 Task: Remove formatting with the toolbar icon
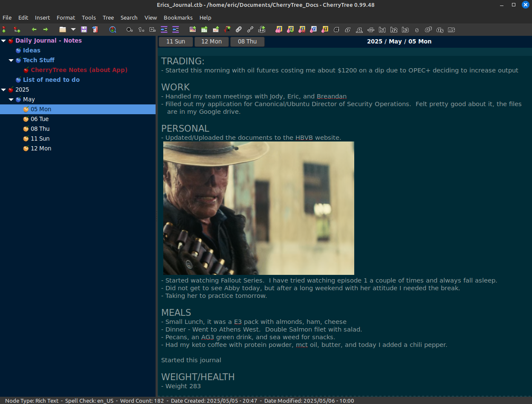(x=302, y=29)
